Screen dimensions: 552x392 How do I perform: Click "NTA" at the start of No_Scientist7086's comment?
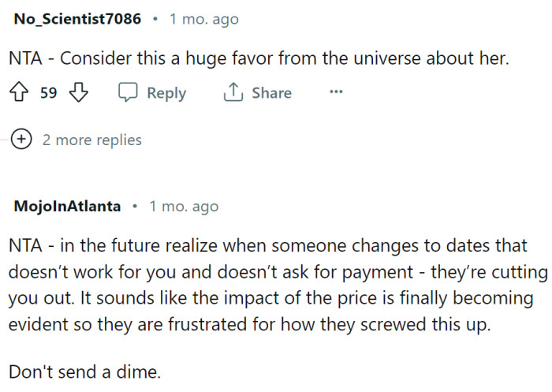25,58
